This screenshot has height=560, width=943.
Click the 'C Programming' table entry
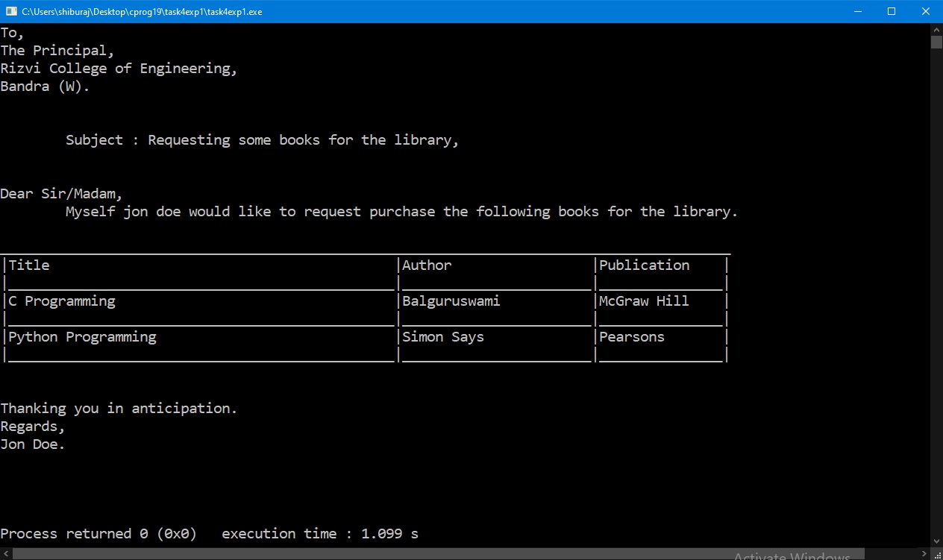(x=62, y=301)
